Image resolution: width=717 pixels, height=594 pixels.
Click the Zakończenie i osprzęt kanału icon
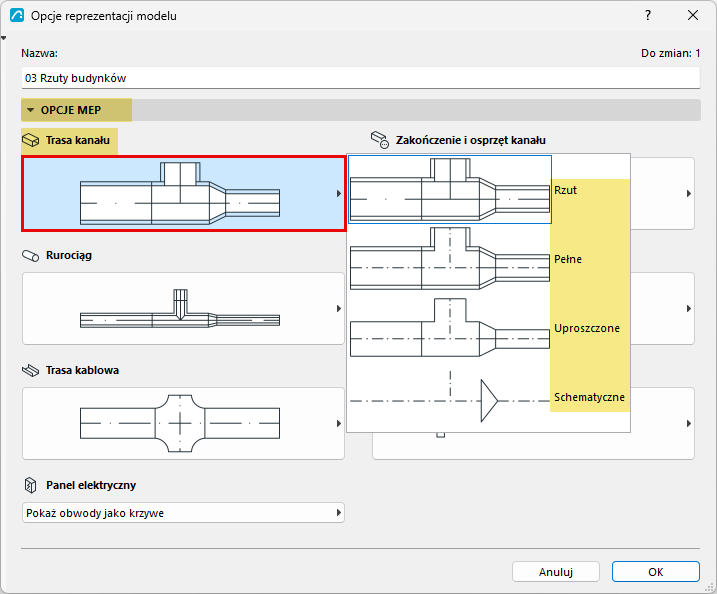coord(380,140)
